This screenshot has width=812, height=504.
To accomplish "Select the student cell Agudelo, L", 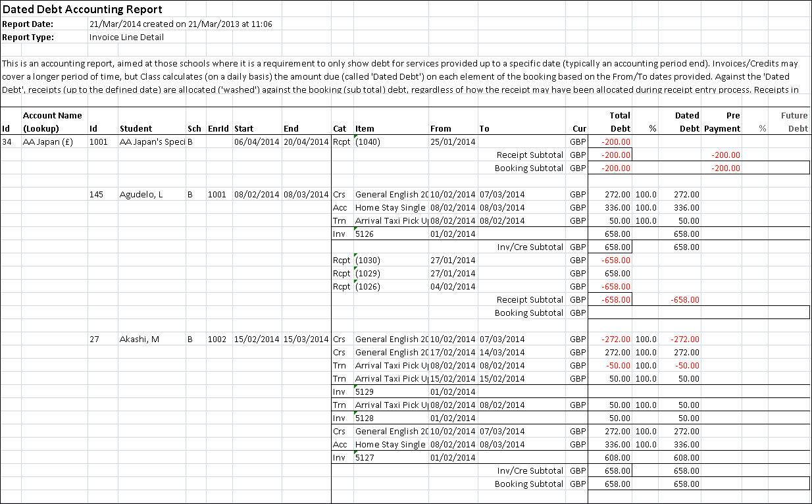I will pos(141,195).
